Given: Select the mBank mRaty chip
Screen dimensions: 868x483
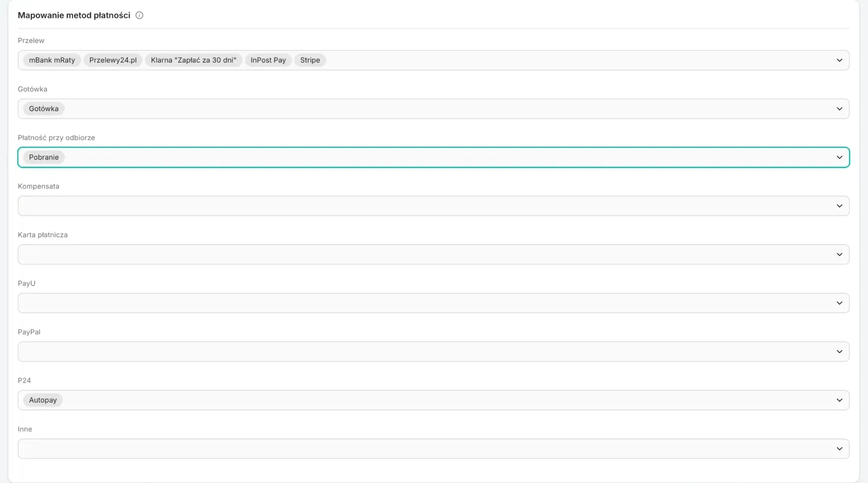Looking at the screenshot, I should (x=52, y=60).
